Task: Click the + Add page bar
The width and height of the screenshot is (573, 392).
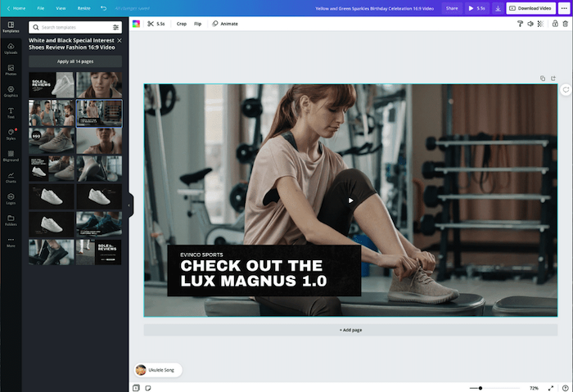Action: click(x=350, y=330)
